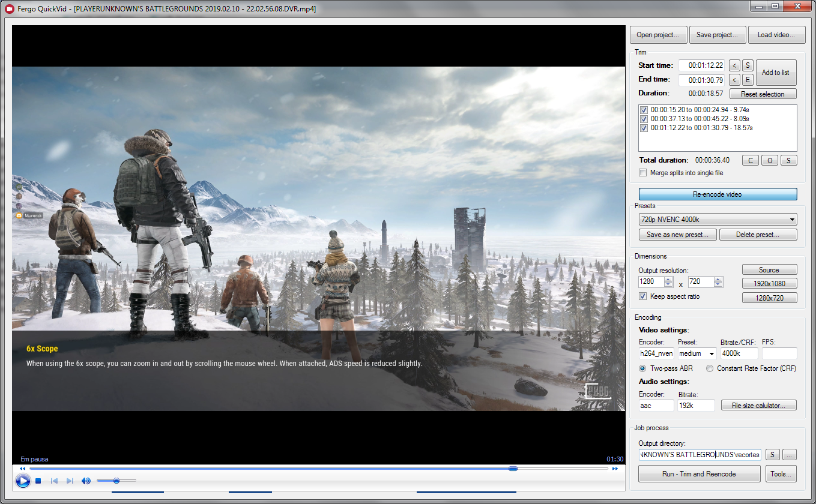Stop playback with the square stop icon
Viewport: 816px width, 504px height.
coord(38,481)
